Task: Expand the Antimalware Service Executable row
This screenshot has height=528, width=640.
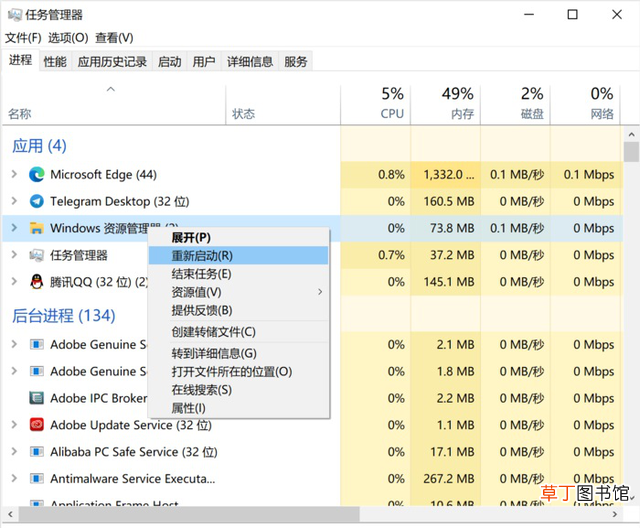Action: pyautogui.click(x=14, y=478)
